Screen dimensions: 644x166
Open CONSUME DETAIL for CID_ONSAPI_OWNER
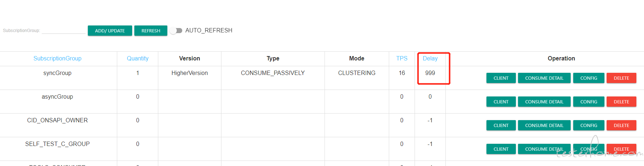click(544, 125)
